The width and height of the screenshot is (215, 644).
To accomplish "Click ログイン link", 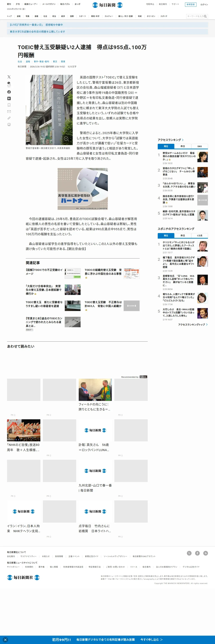I will pyautogui.click(x=204, y=5).
